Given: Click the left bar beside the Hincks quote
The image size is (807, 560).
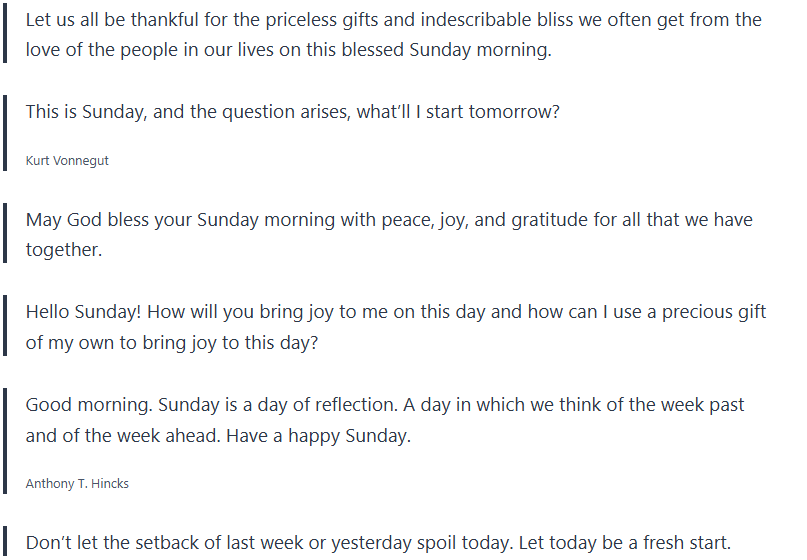Looking at the screenshot, I should point(5,442).
